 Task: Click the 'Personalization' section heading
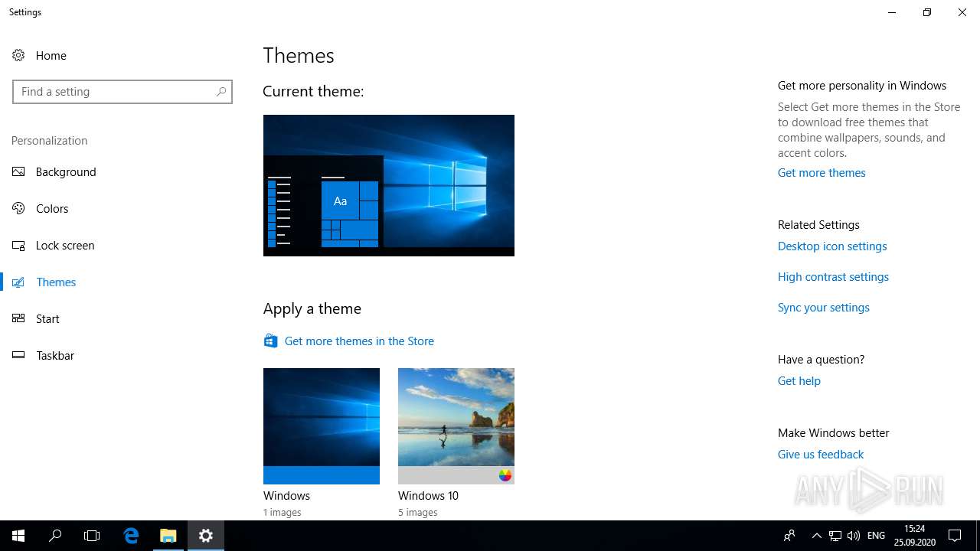[50, 141]
